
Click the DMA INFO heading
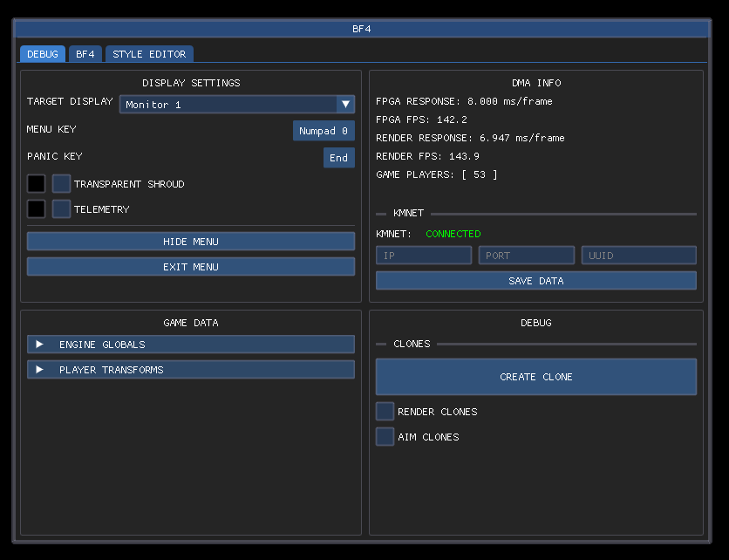point(536,83)
